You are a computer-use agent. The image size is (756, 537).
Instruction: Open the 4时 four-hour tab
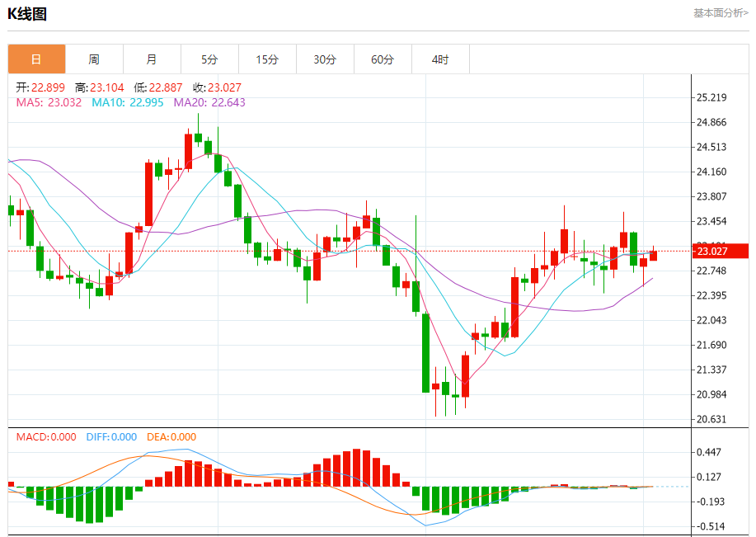pyautogui.click(x=440, y=59)
